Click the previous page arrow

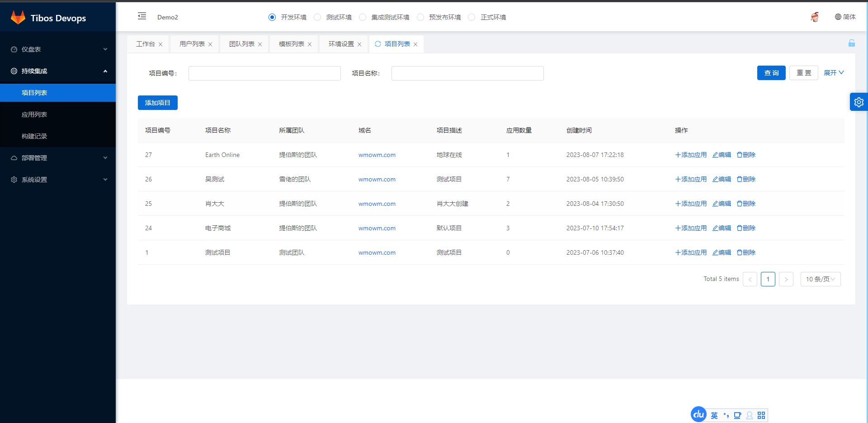click(750, 279)
